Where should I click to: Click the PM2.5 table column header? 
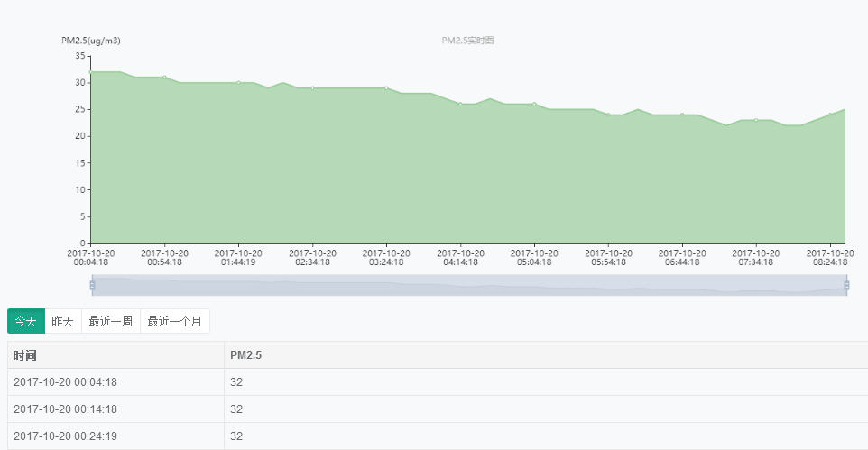pyautogui.click(x=245, y=355)
